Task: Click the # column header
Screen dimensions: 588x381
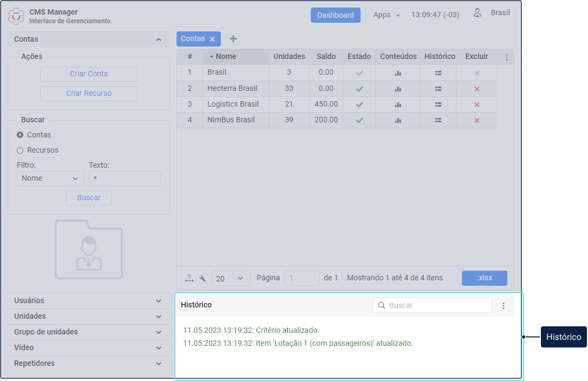Action: coord(190,57)
